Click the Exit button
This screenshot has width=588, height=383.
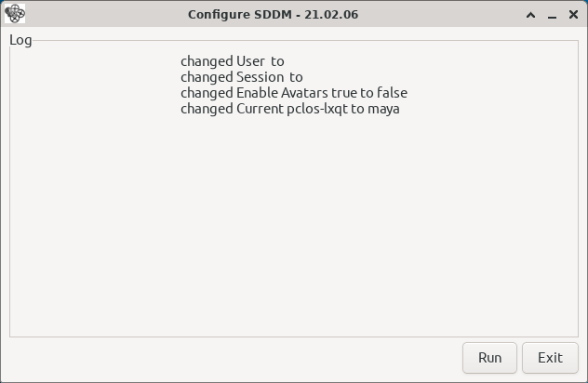pyautogui.click(x=550, y=358)
